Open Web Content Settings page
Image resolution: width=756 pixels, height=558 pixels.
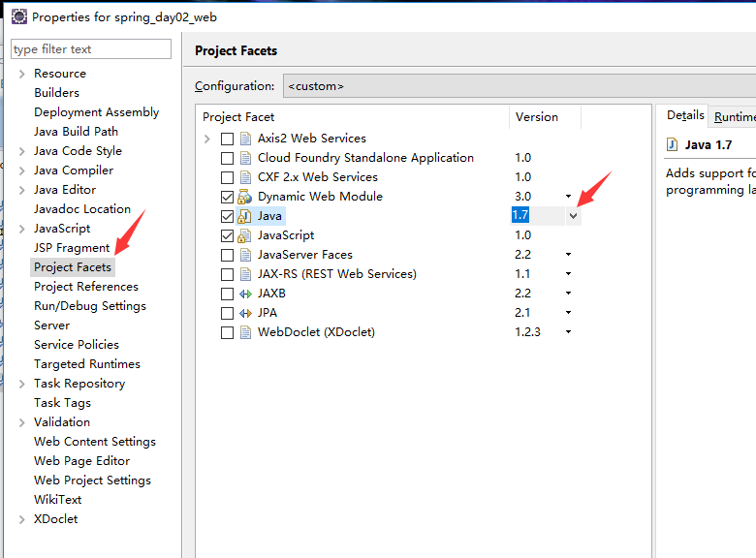(x=95, y=442)
